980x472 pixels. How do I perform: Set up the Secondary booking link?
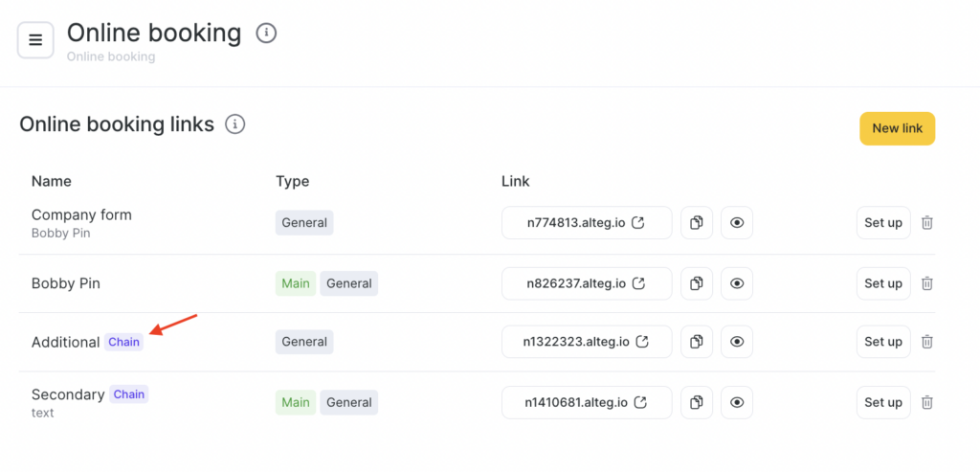(882, 402)
